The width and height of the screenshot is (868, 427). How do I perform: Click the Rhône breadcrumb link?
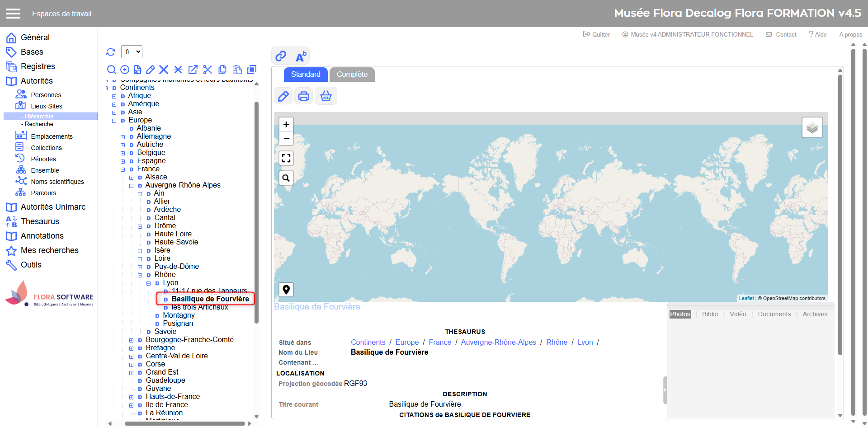click(557, 343)
